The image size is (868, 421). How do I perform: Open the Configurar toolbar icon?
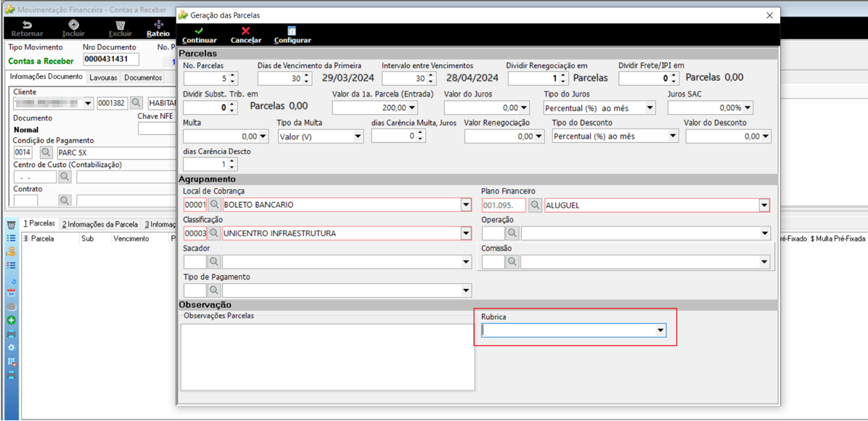tap(292, 31)
